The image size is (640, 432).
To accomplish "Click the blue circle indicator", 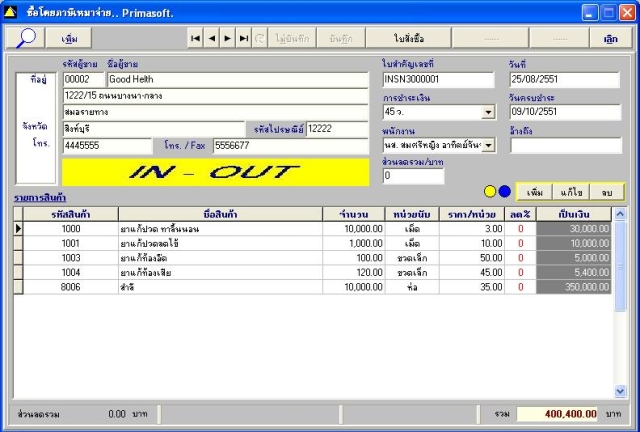I will (505, 191).
